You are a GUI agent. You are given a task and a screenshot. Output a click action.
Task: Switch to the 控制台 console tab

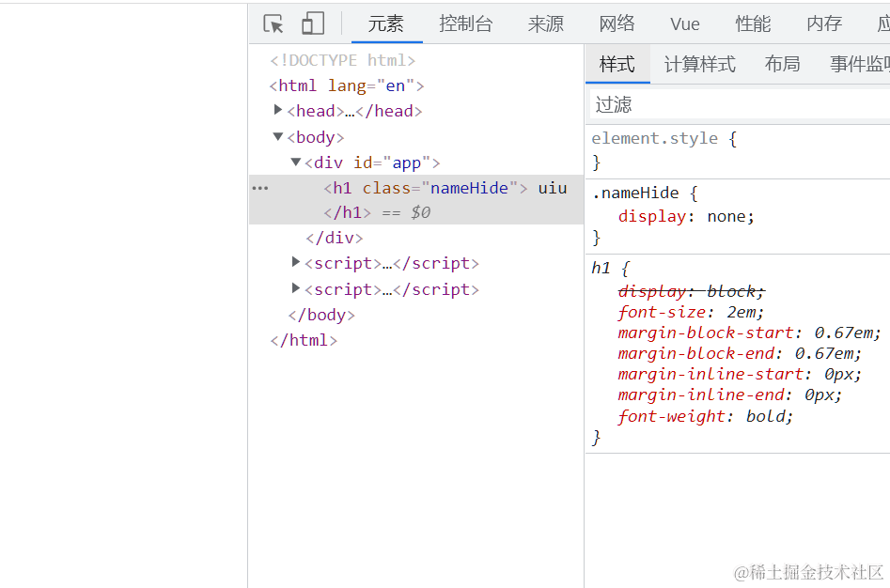(466, 23)
